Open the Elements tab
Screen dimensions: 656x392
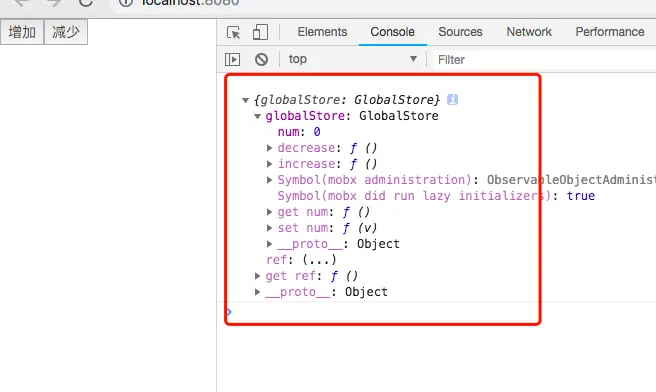point(322,32)
